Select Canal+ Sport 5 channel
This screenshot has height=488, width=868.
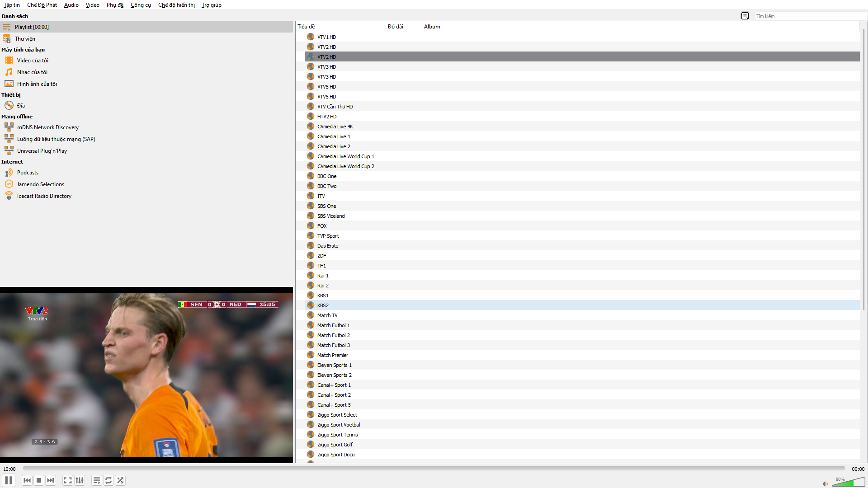(x=582, y=405)
